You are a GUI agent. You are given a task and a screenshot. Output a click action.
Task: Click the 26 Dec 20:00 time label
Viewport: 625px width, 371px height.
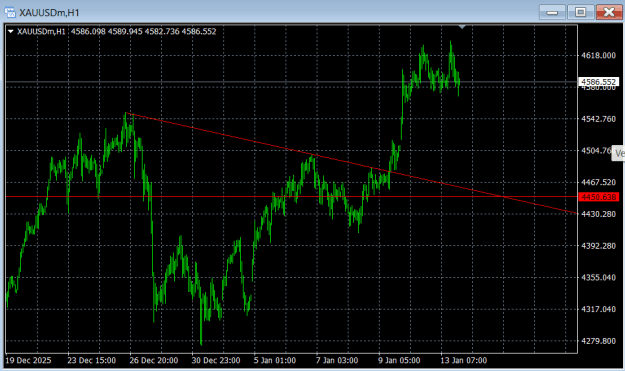(x=153, y=360)
